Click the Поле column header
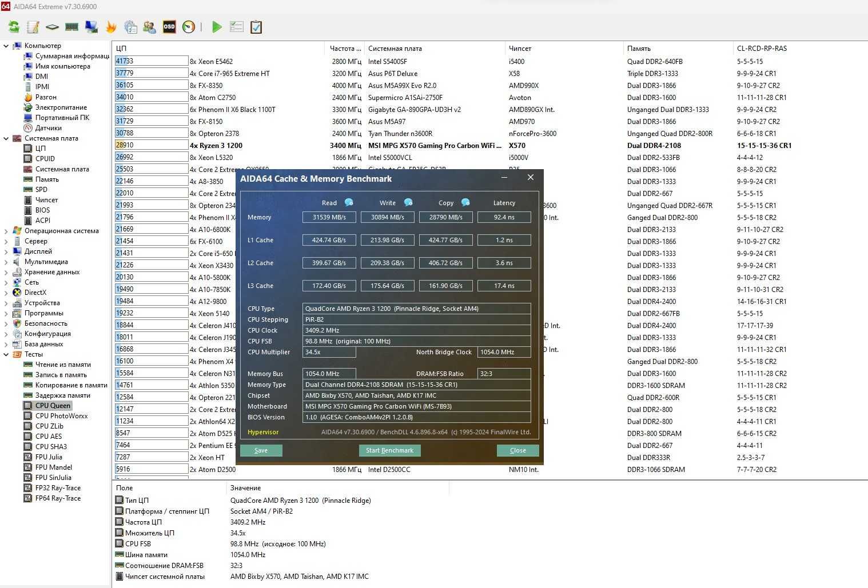This screenshot has width=868, height=588. click(x=169, y=488)
